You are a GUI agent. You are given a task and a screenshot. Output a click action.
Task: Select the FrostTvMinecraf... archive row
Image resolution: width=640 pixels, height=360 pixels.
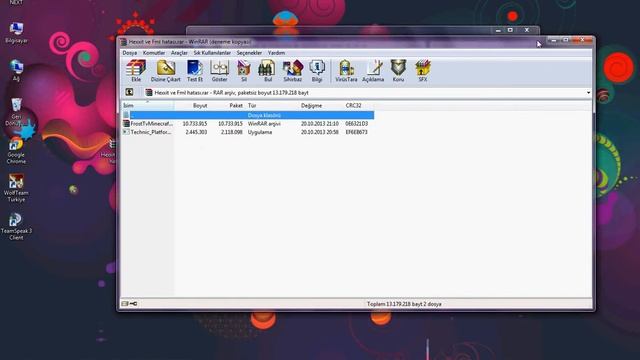tap(248, 124)
